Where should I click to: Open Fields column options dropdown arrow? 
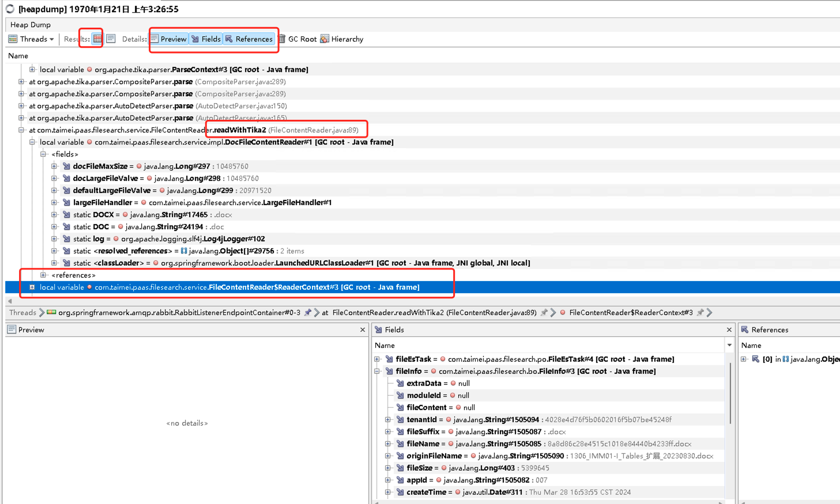729,346
